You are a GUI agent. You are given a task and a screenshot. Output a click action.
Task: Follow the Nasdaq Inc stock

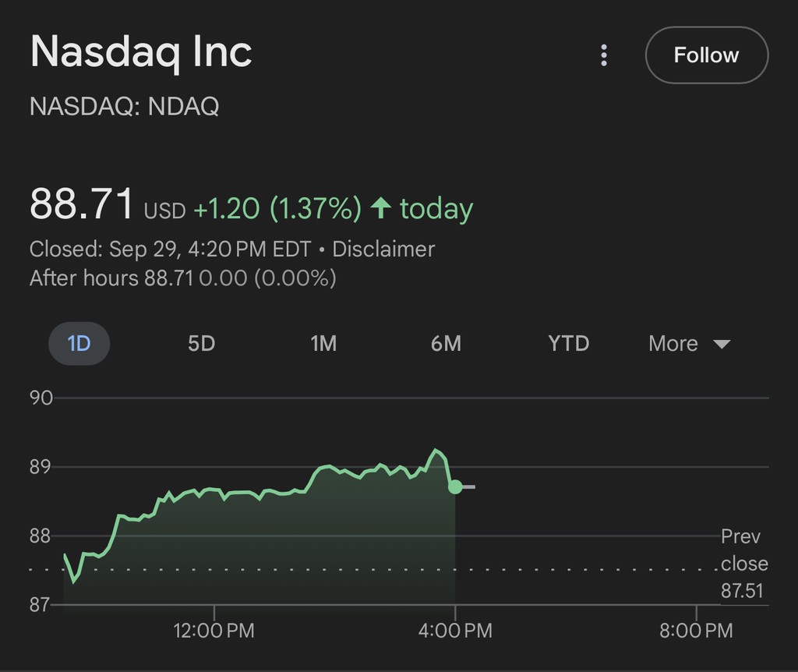706,55
